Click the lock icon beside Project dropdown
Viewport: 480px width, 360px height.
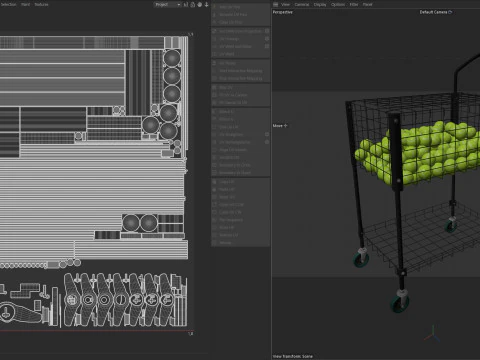[x=192, y=4]
